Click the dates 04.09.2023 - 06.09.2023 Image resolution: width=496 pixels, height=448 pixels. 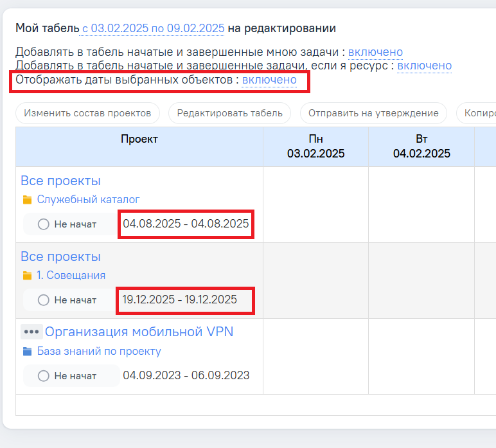[186, 375]
